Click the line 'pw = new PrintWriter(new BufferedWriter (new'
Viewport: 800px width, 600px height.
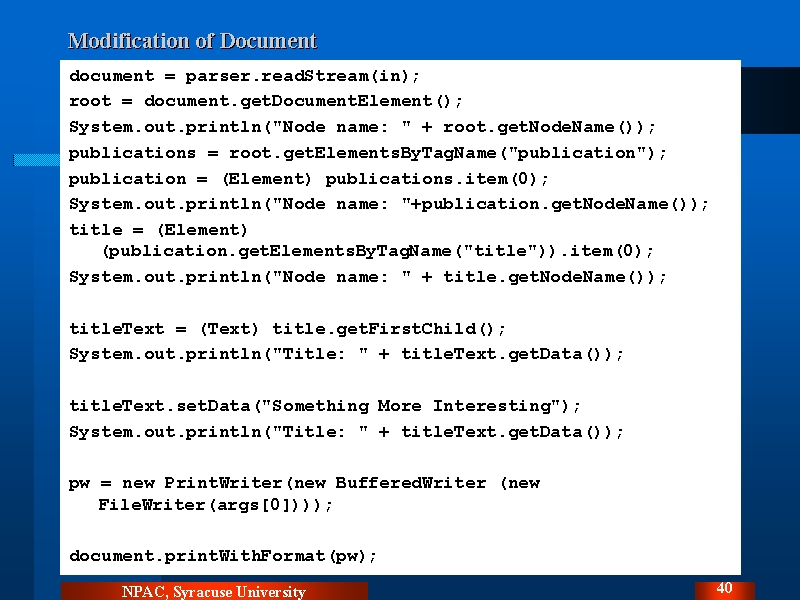click(x=304, y=483)
